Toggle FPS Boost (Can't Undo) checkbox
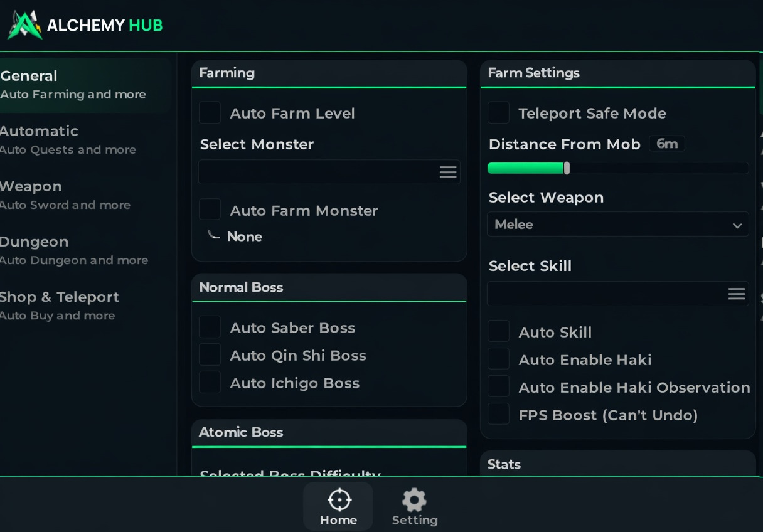 point(499,415)
